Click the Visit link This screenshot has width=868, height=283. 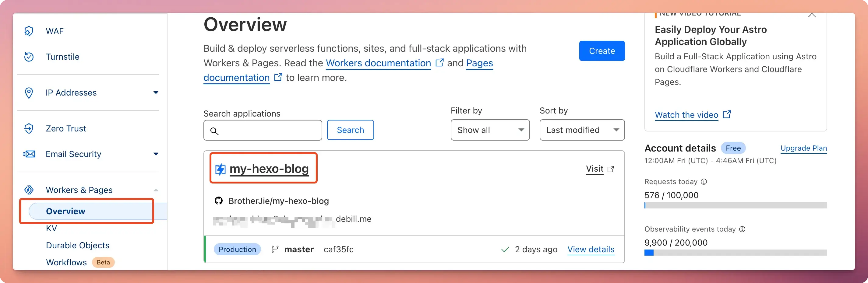click(x=595, y=169)
